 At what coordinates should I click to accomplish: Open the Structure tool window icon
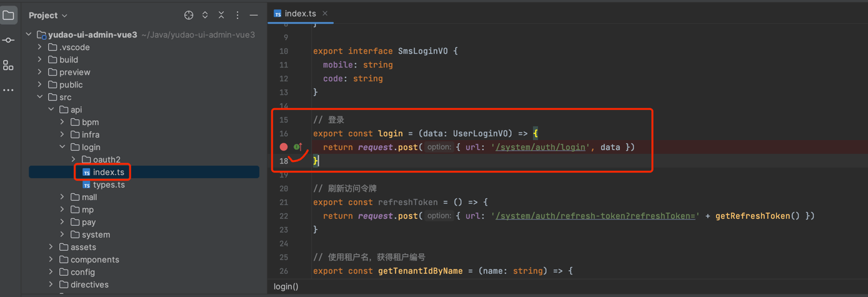point(8,65)
